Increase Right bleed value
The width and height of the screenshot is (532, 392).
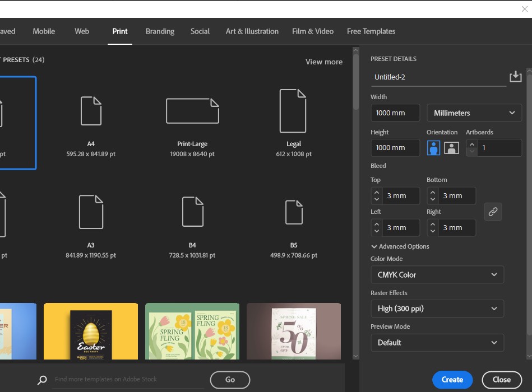tap(433, 224)
